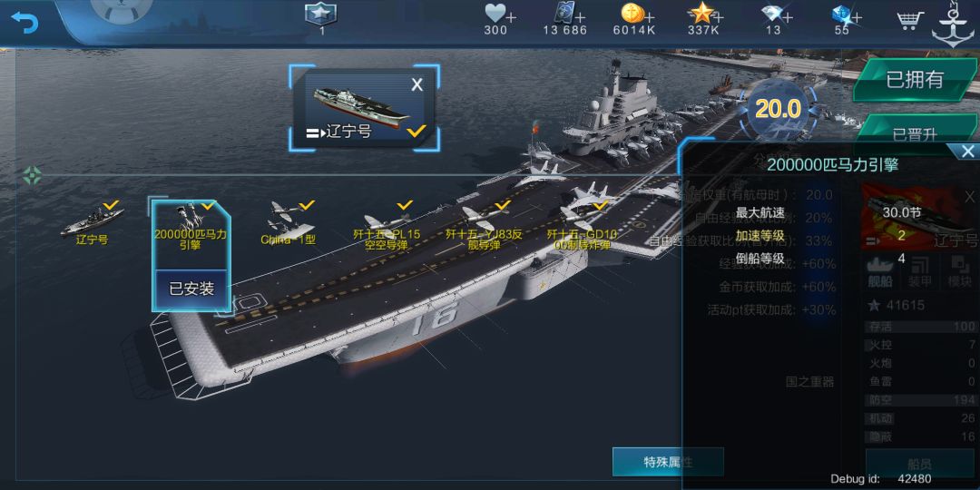Image resolution: width=980 pixels, height=490 pixels.
Task: Select the 辽宁号 hull item in row
Action: pos(92,223)
